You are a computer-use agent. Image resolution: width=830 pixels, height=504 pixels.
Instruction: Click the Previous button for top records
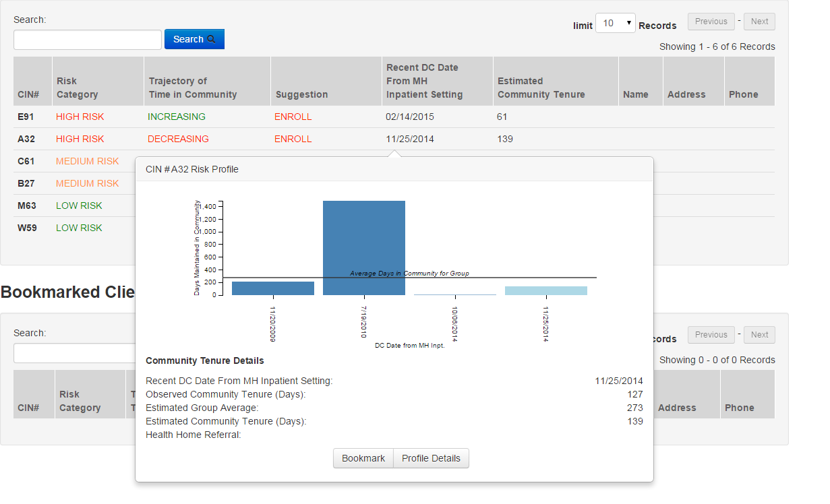pyautogui.click(x=711, y=21)
